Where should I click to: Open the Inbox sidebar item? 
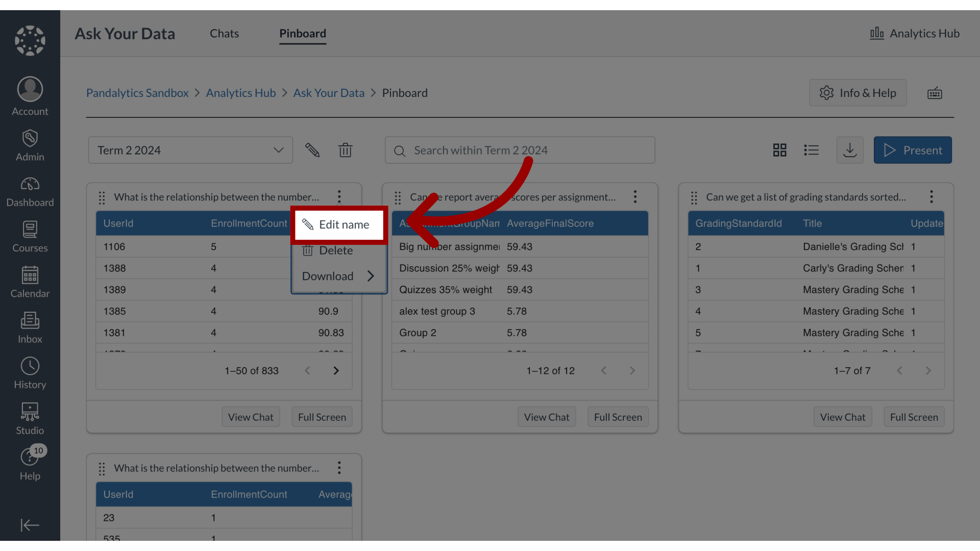pyautogui.click(x=30, y=328)
